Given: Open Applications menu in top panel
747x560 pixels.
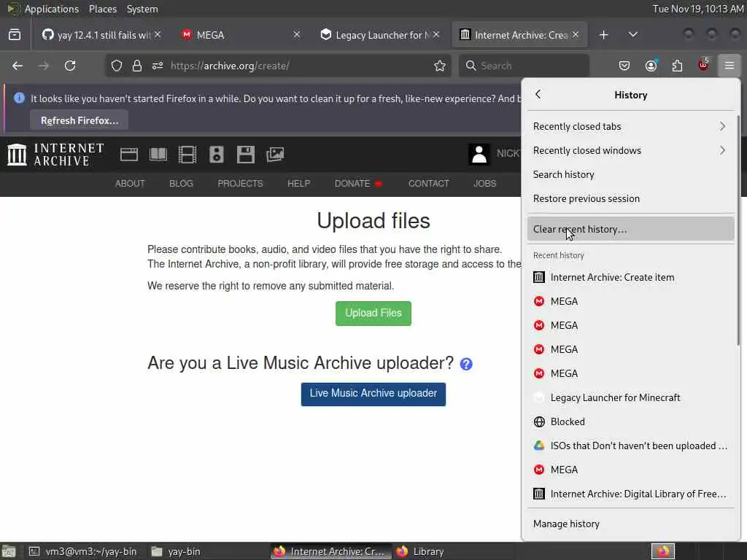Looking at the screenshot, I should click(52, 9).
